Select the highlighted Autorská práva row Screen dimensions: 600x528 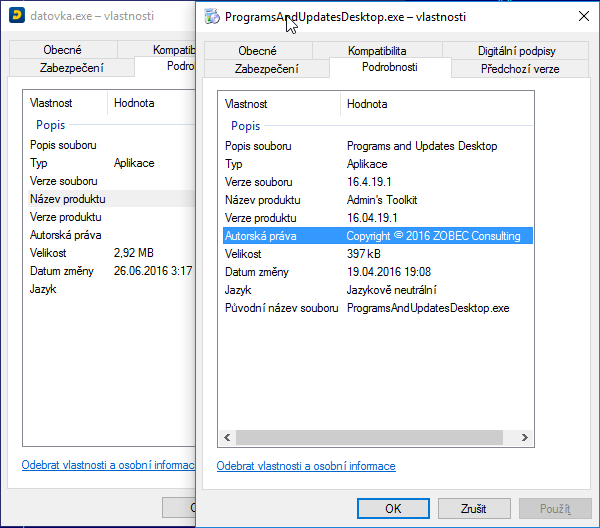378,236
